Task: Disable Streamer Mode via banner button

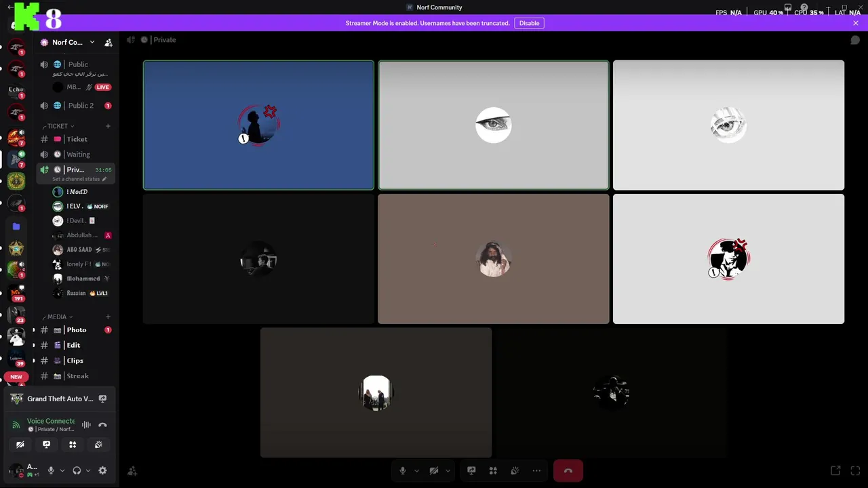Action: [529, 23]
